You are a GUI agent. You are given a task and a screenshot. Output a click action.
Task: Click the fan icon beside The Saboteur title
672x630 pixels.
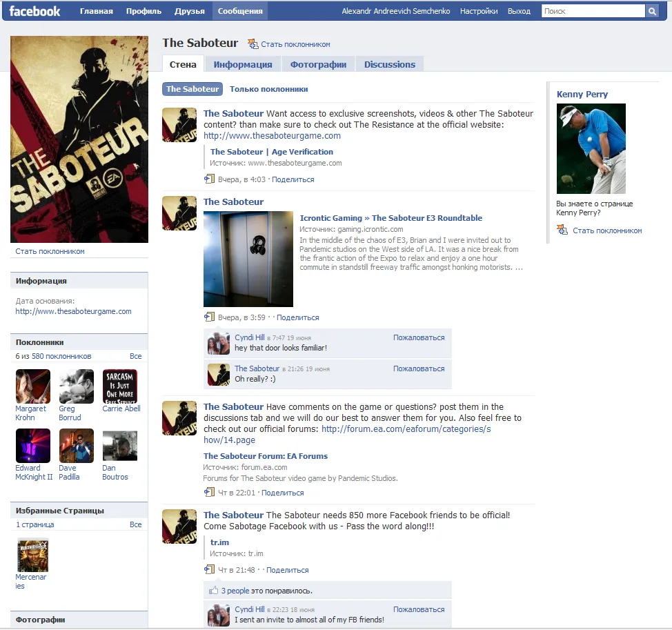click(253, 44)
